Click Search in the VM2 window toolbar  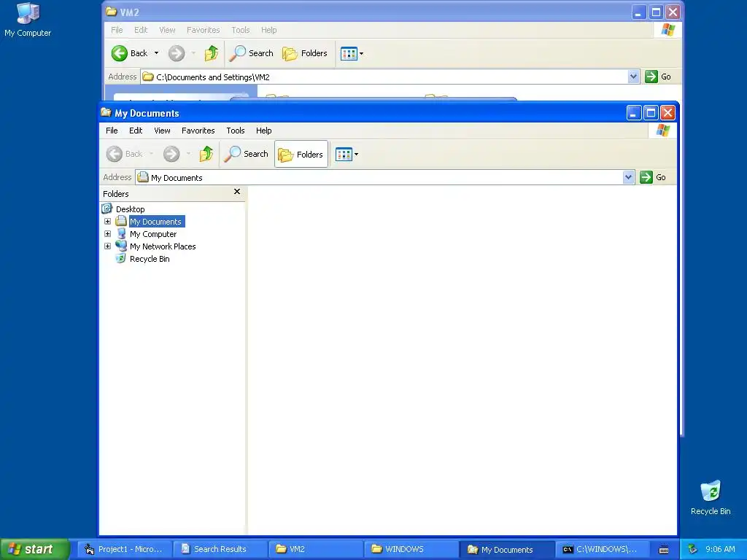pos(251,53)
